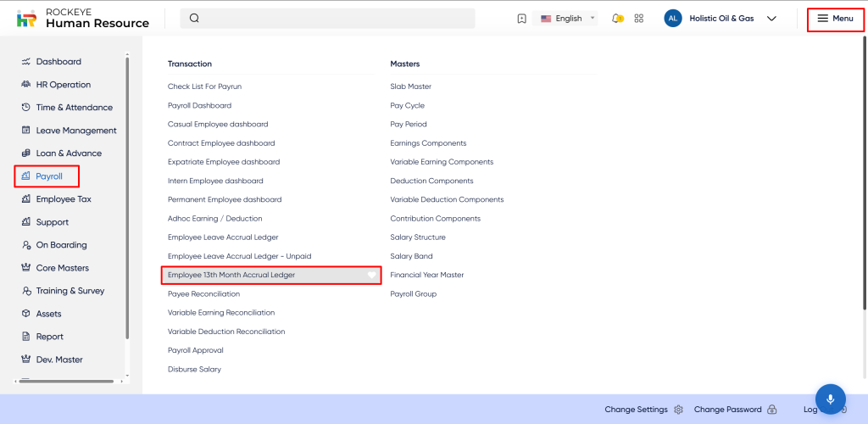The height and width of the screenshot is (424, 868).
Task: Favorite the Employee 13th Month Accrual Ledger heart
Action: [371, 275]
